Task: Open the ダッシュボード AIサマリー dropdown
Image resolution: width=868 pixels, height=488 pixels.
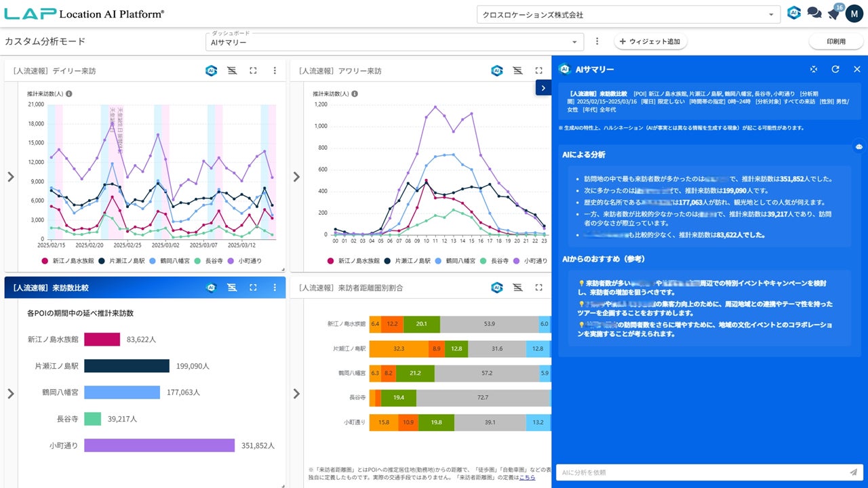Action: [395, 42]
